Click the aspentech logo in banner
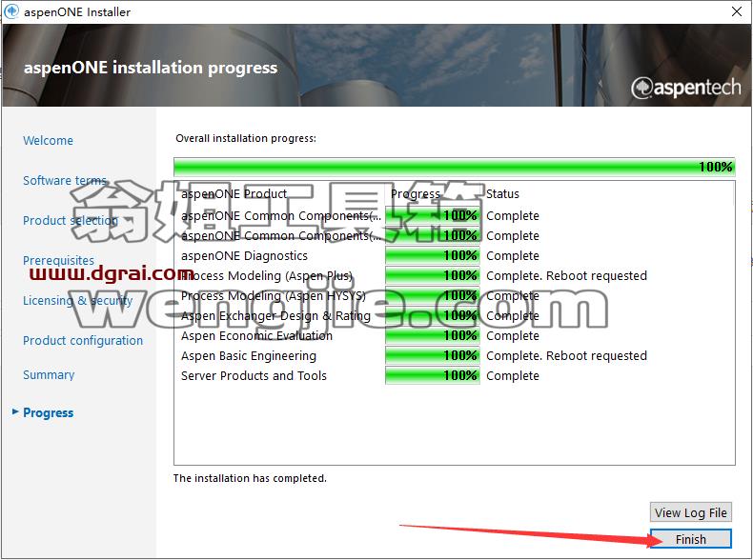Image resolution: width=753 pixels, height=560 pixels. [685, 88]
